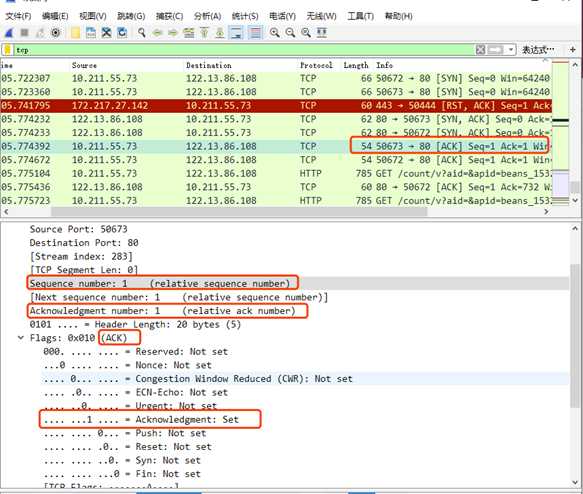
Task: Select packet at 05.775436 from 122.13.86.108
Action: click(x=276, y=187)
